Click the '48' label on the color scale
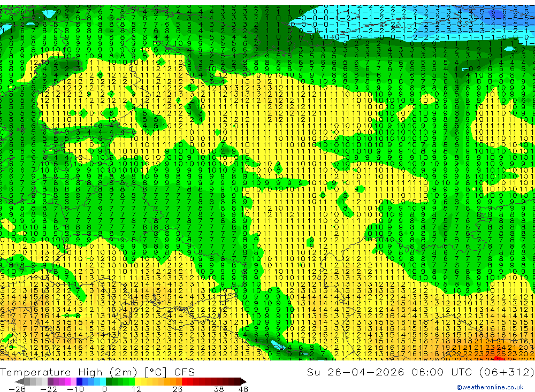The height and width of the screenshot is (392, 535). [x=243, y=389]
